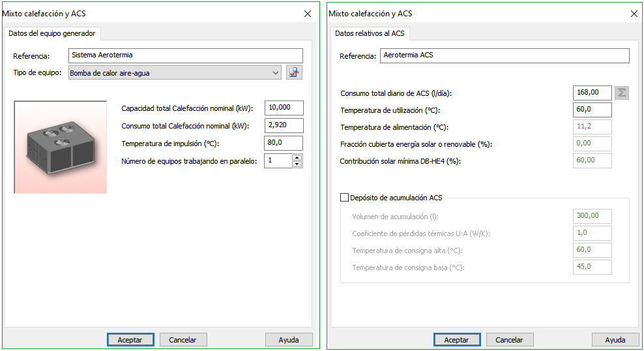Viewport: 644px width, 351px height.
Task: Click Contribución solar mínima DB-HE4 label
Action: coord(400,161)
